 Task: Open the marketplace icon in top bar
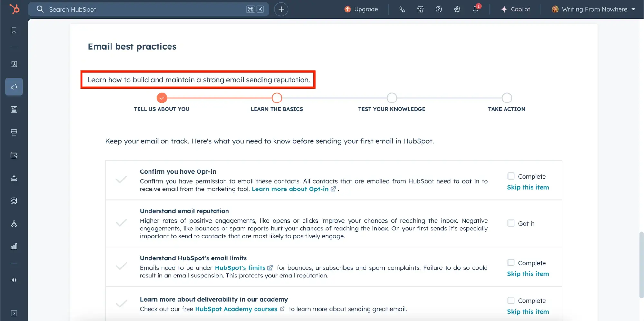tap(420, 9)
